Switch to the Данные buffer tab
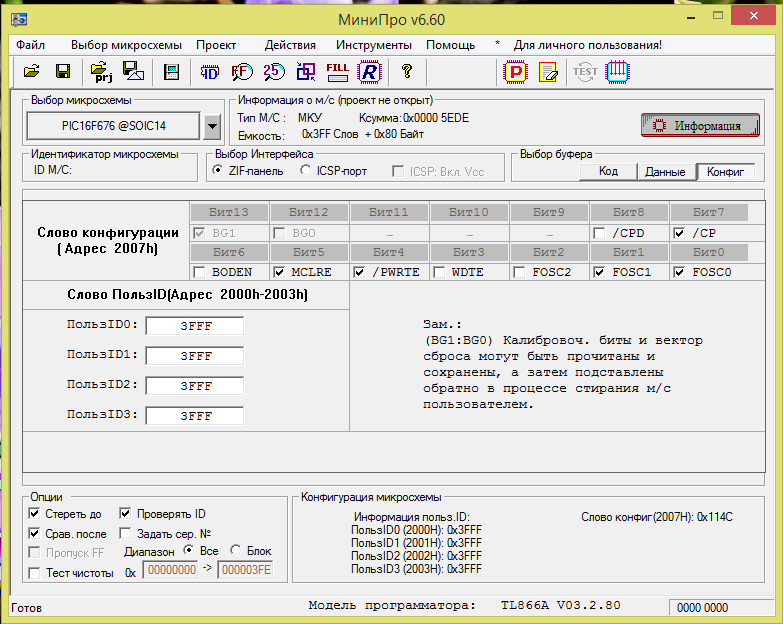This screenshot has width=783, height=624. coord(666,172)
